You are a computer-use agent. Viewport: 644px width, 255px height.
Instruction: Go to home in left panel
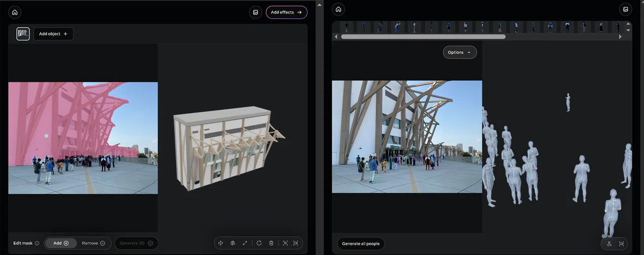[15, 12]
